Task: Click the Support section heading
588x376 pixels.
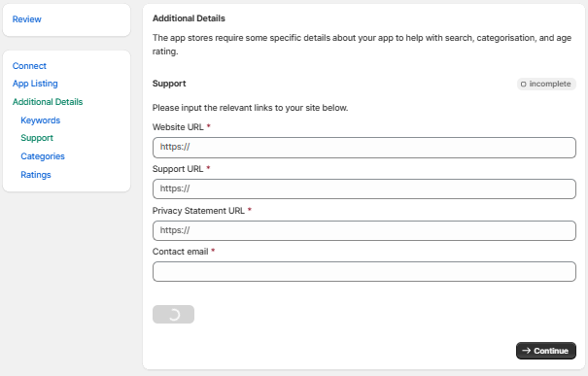Action: (169, 84)
